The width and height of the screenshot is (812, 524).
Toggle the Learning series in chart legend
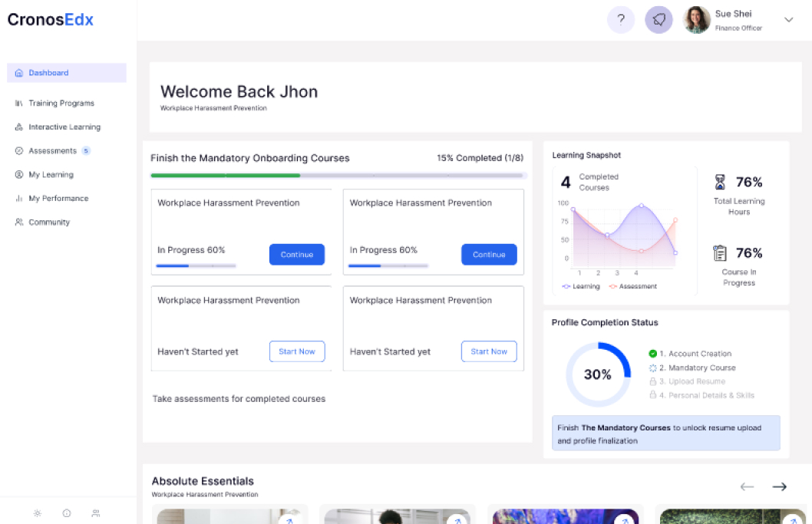[581, 286]
